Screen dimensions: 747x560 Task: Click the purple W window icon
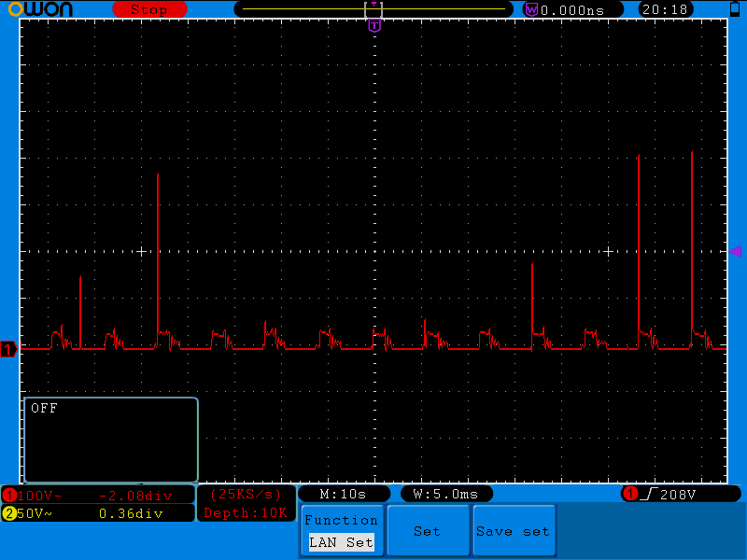(531, 9)
